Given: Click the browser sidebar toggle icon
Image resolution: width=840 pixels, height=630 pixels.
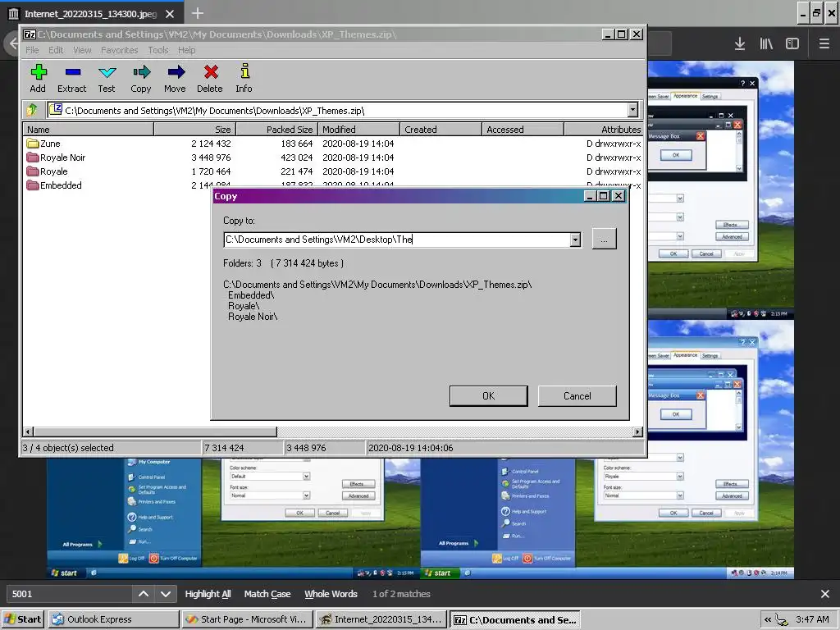Looking at the screenshot, I should click(792, 43).
